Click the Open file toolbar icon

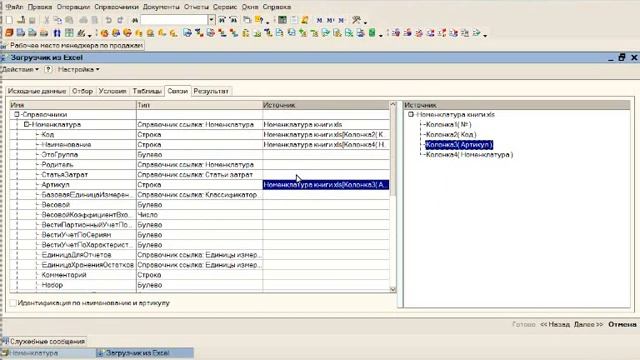pyautogui.click(x=21, y=20)
